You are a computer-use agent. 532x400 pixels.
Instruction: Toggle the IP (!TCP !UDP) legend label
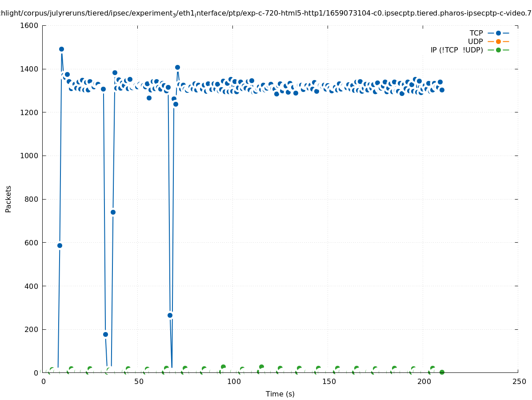[x=456, y=50]
